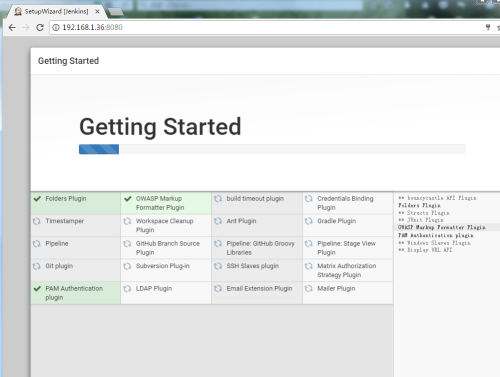Click the pending icon beside Ant Plugin
Viewport: 500px width, 377px height.
pos(218,221)
